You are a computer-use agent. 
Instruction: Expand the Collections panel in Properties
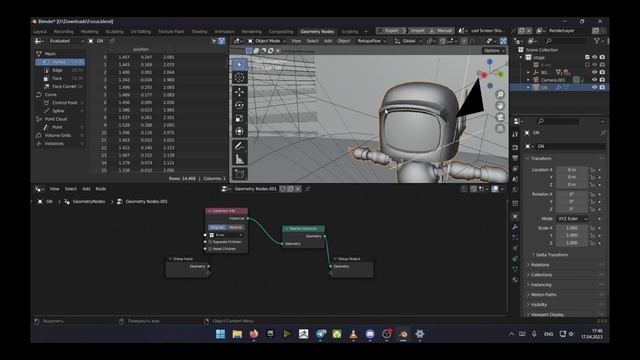(x=565, y=275)
